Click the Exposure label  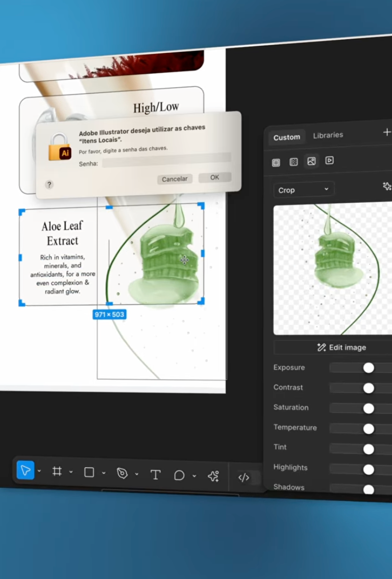coord(289,368)
